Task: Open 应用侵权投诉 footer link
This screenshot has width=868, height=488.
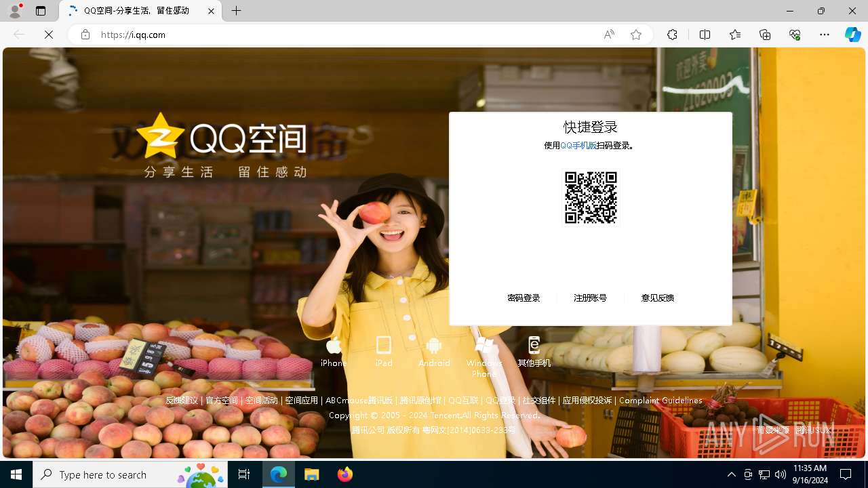Action: click(x=587, y=401)
